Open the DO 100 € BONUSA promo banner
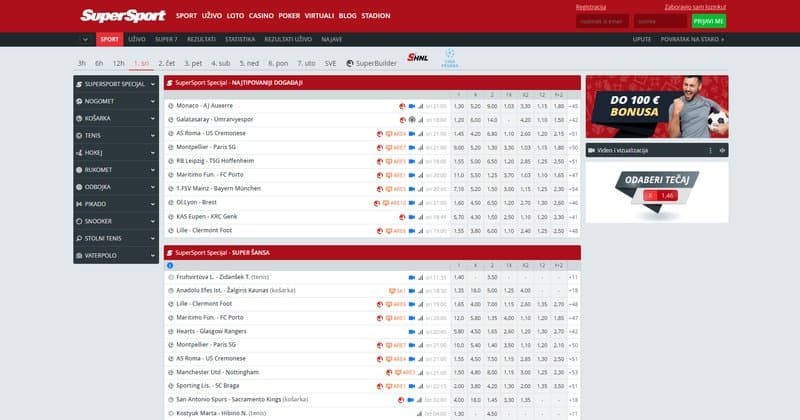800x420 pixels. 657,107
